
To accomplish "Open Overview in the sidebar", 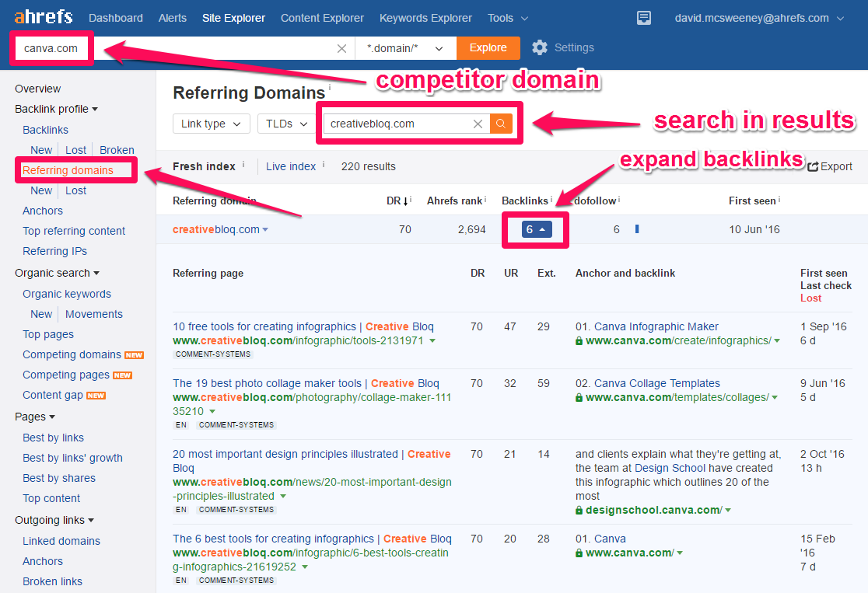I will point(37,89).
